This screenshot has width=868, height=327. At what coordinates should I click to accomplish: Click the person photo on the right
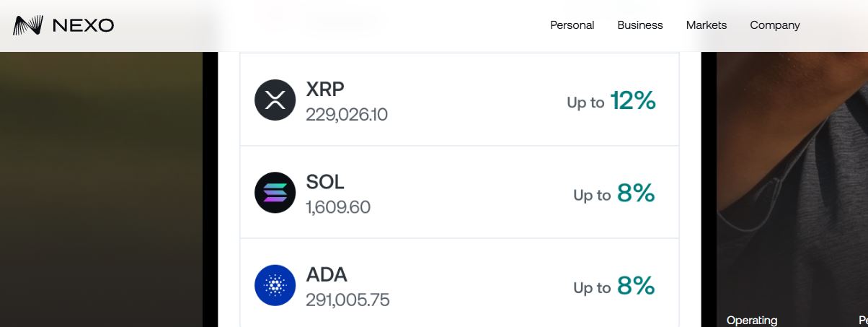pos(793,180)
